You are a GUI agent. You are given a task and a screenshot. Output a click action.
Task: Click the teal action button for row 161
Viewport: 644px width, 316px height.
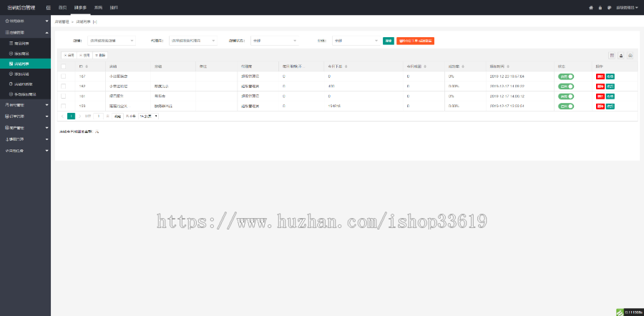pos(610,96)
